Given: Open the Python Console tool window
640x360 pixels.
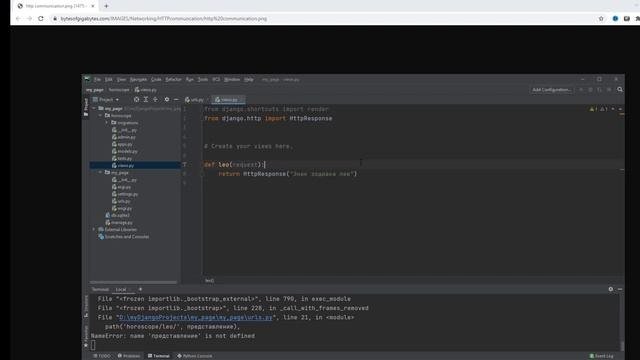Looking at the screenshot, I should tap(195, 356).
